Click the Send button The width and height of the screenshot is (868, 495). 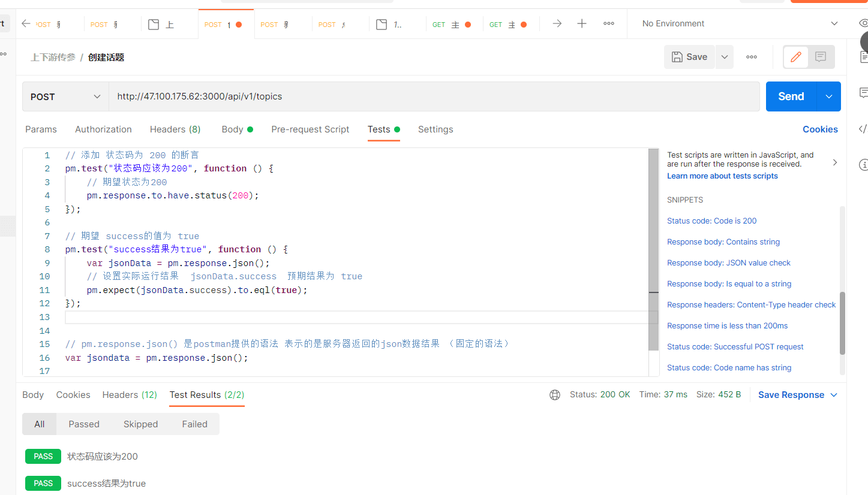(791, 96)
